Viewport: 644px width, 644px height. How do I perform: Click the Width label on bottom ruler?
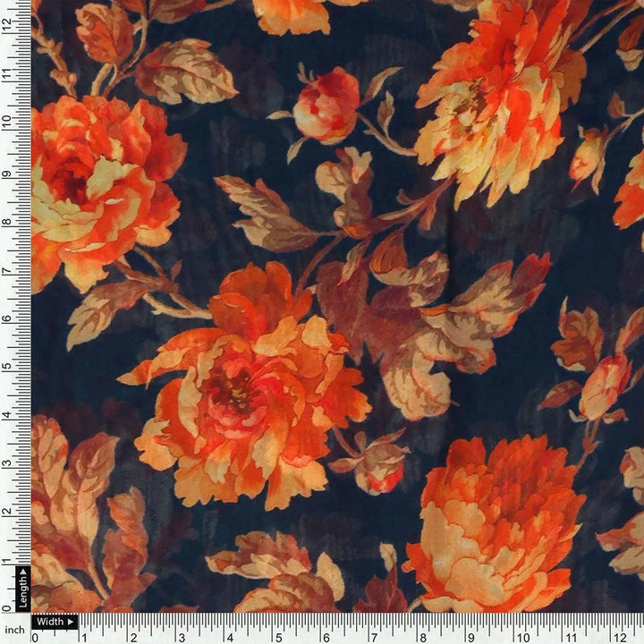[55, 622]
